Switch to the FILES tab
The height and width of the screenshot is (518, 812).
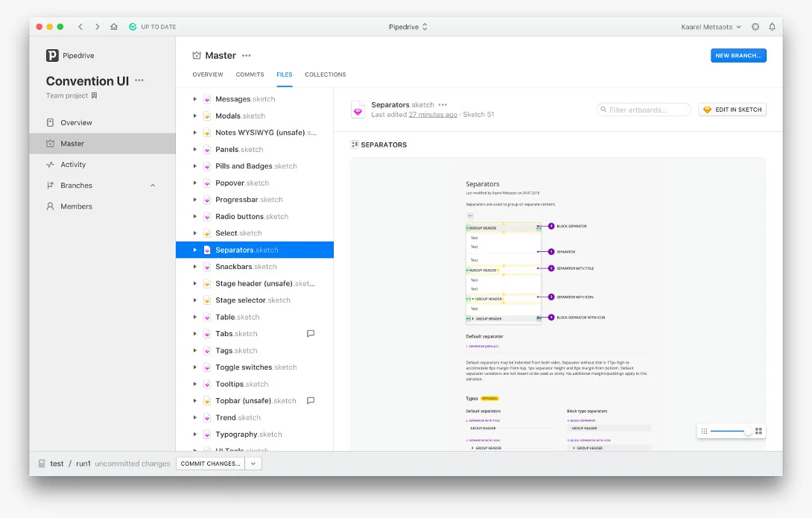tap(285, 75)
